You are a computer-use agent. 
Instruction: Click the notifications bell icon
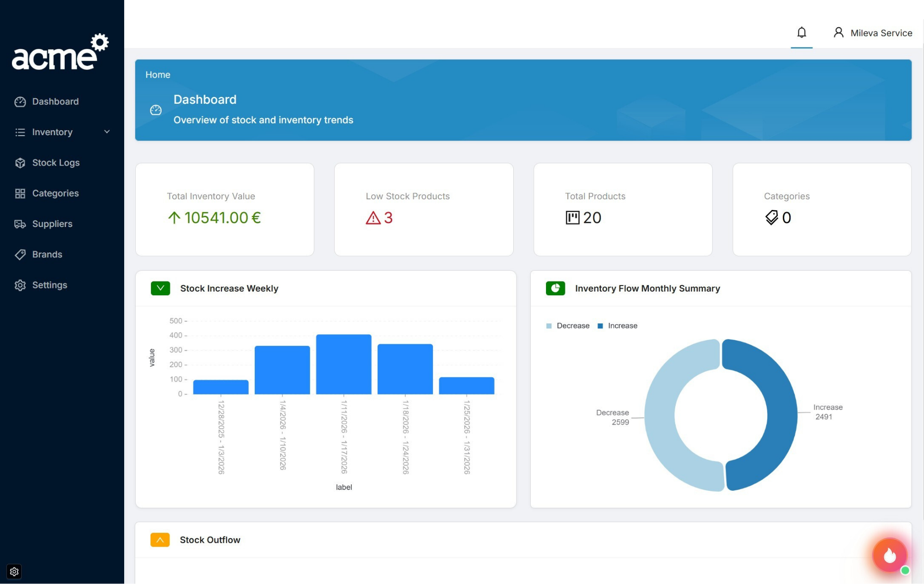tap(802, 32)
